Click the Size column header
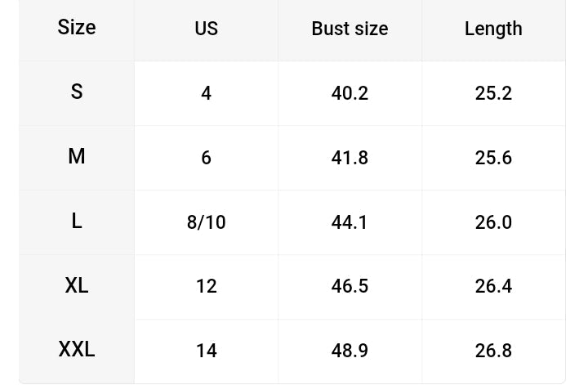The height and width of the screenshot is (385, 588). coord(77,28)
